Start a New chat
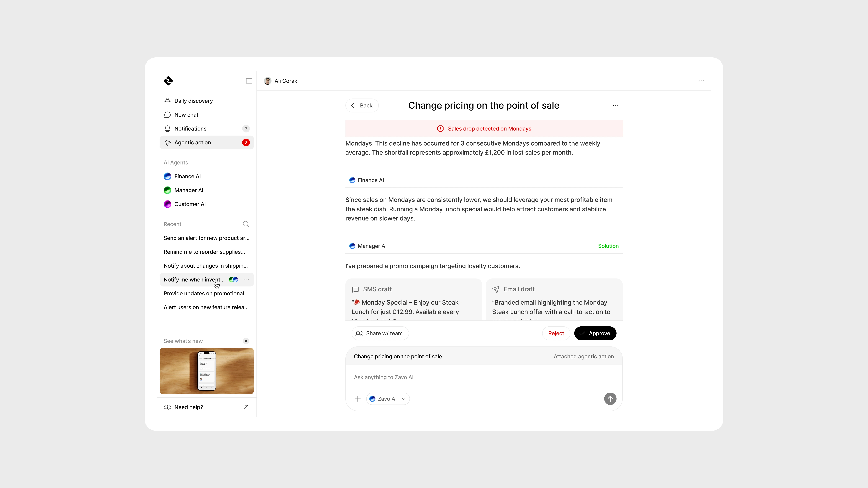The image size is (868, 488). (186, 115)
